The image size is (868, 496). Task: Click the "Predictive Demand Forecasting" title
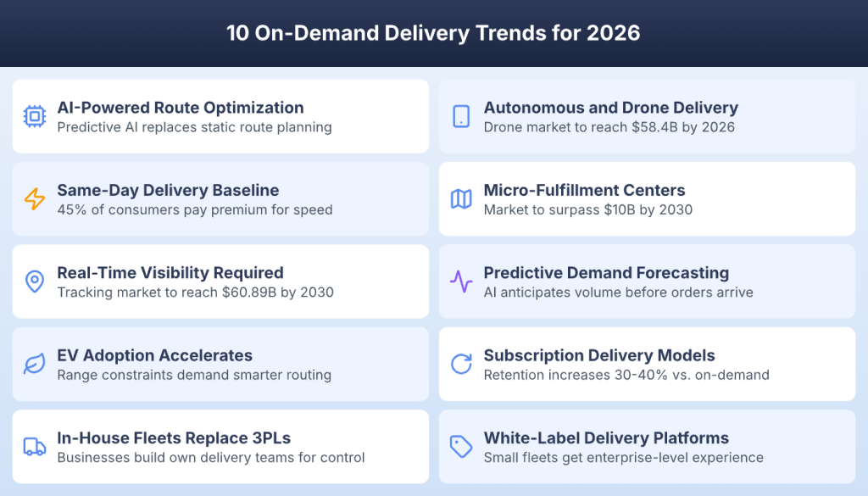click(606, 272)
